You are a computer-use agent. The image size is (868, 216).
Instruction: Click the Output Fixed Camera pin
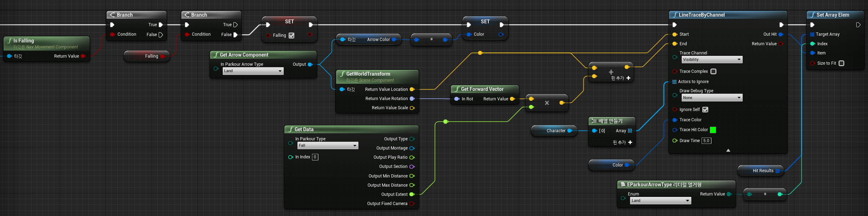[412, 204]
